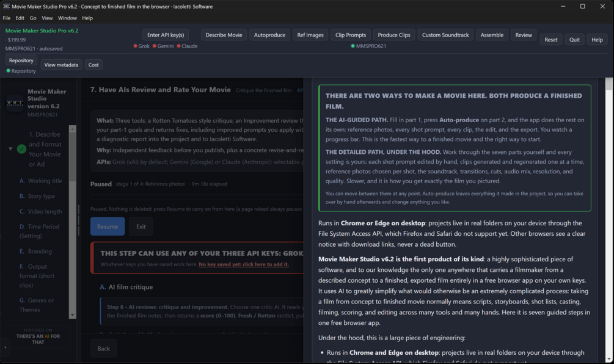Click the red Claude key status dot
This screenshot has height=364, width=614.
click(178, 46)
